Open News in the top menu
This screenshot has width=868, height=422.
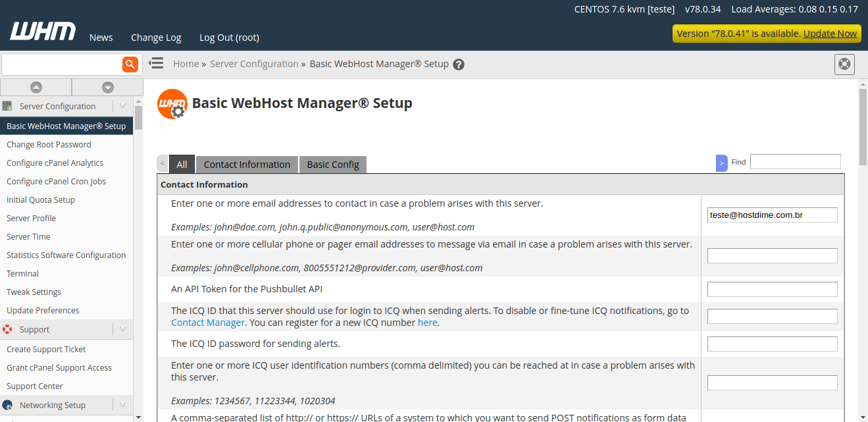[x=101, y=38]
